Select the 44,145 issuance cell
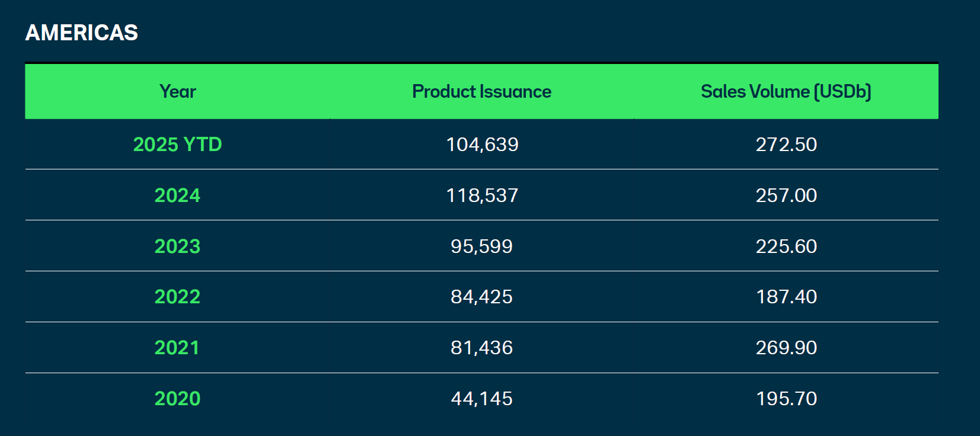980x436 pixels. (x=482, y=399)
